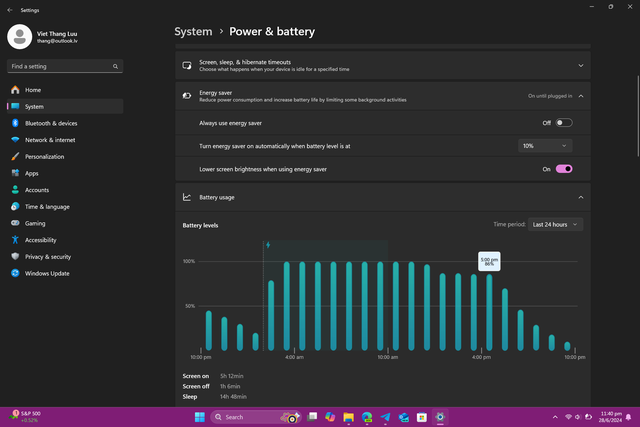Turn off Lower screen brightness toggle
Viewport: 640px width, 427px height.
coord(564,169)
